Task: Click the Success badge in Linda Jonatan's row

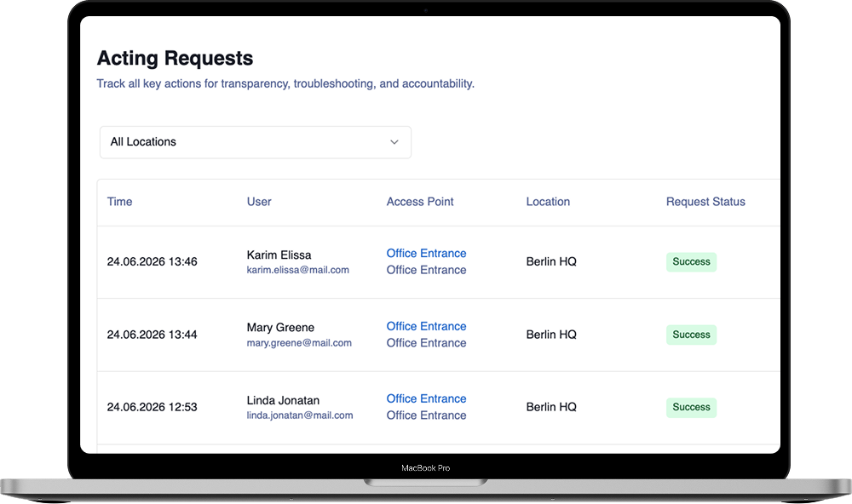Action: pos(691,407)
